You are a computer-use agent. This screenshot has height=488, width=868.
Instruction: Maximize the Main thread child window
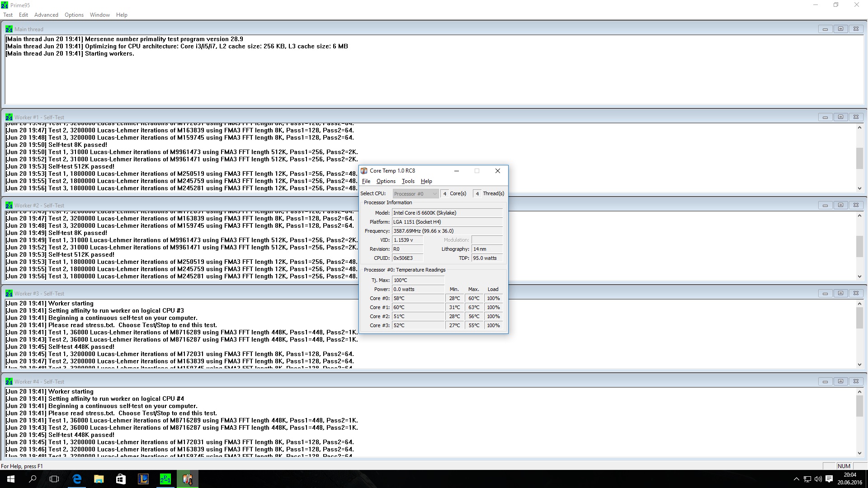click(x=840, y=29)
